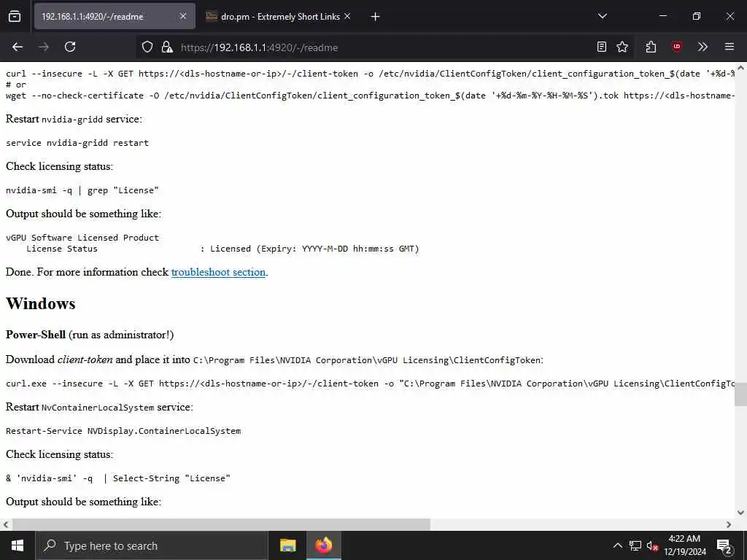This screenshot has width=747, height=560.
Task: Click the 'Power-Shell' bold text
Action: coord(35,335)
